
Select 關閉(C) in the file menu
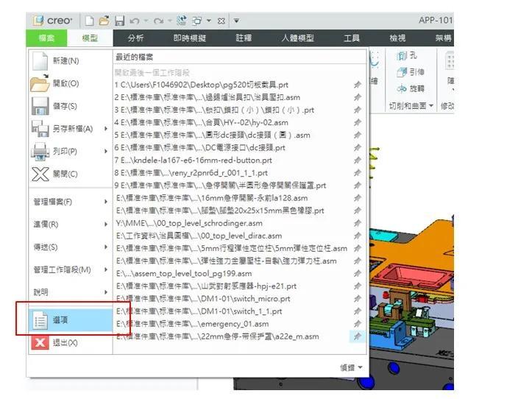click(70, 174)
